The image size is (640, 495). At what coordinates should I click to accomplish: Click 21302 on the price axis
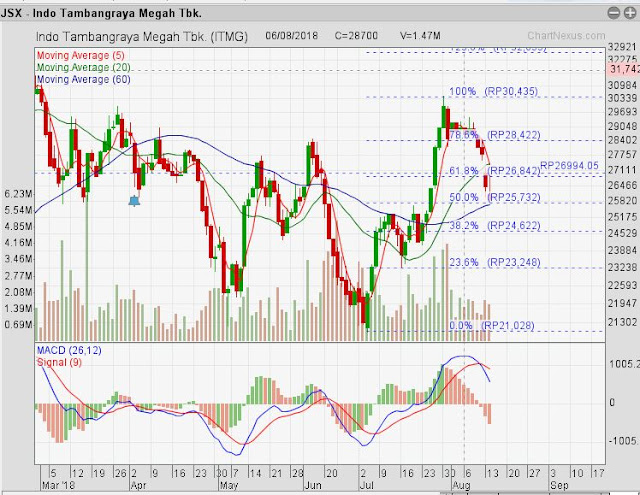coord(622,322)
